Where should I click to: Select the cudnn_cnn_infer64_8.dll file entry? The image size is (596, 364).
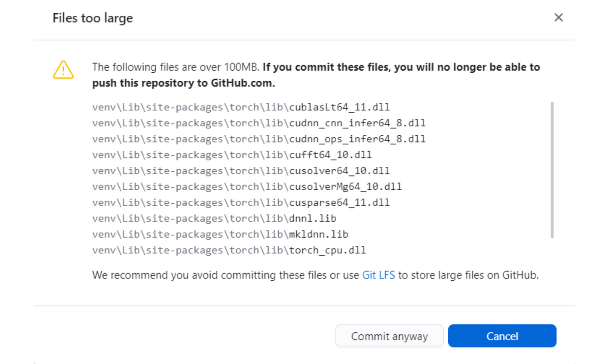[x=259, y=123]
